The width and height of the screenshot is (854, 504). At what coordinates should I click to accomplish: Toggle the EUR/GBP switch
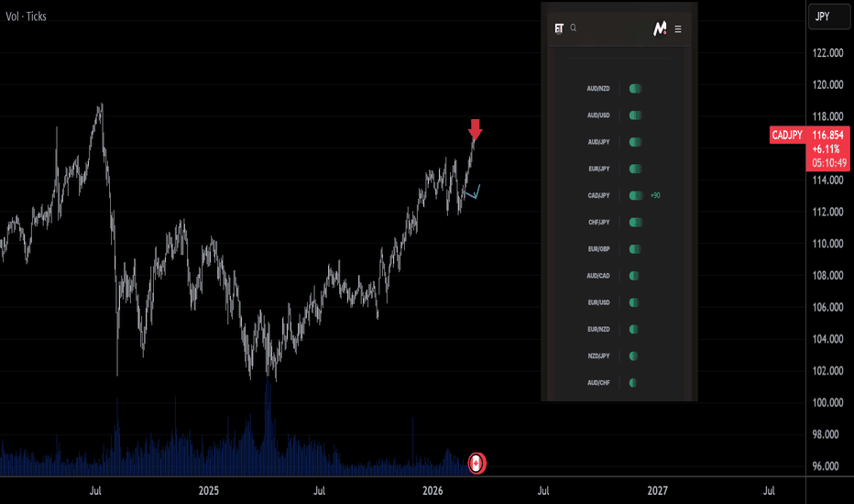(x=635, y=249)
